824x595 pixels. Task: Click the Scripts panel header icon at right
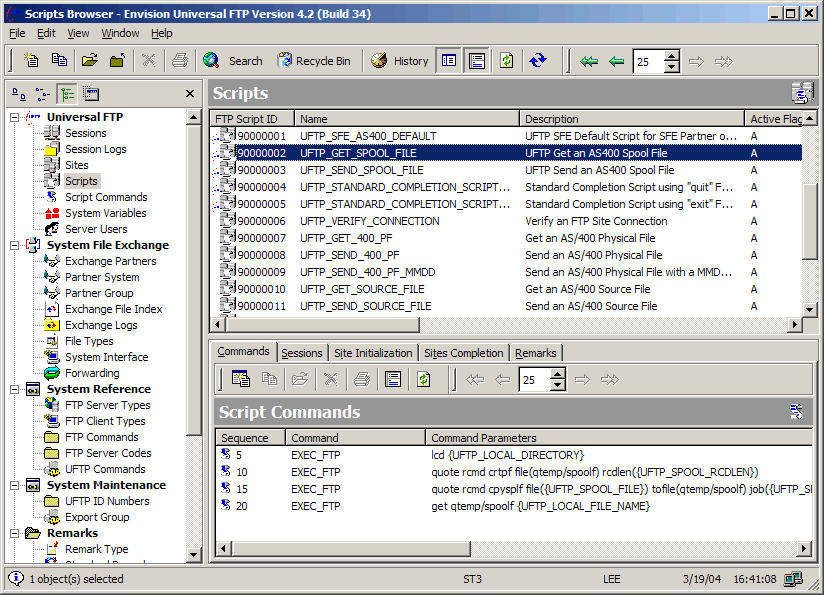pyautogui.click(x=802, y=93)
